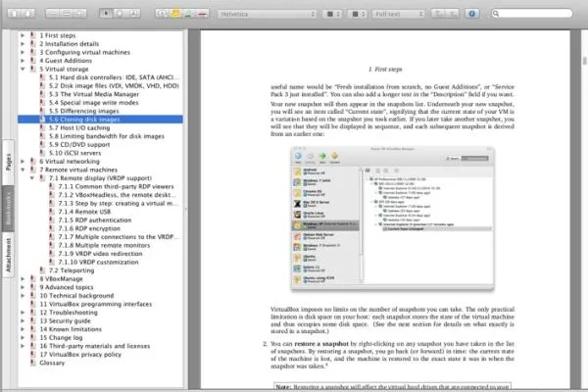588x392 pixels.
Task: Click the document's vertical scrollbar thumb
Action: 585,61
